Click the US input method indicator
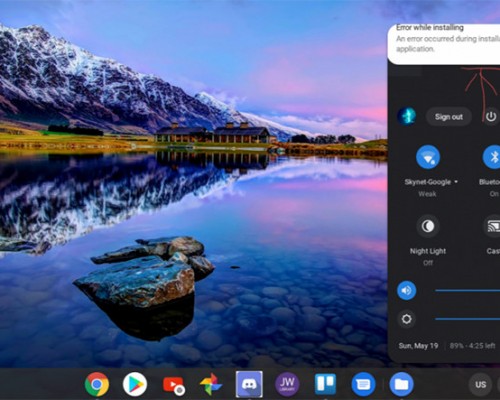The height and width of the screenshot is (400, 500). click(x=480, y=384)
